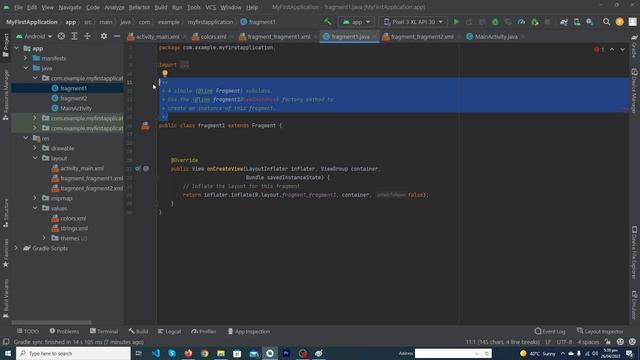Screen dimensions: 640x360
Task: Open the Pixel 3 XL API 30 device dropdown
Action: (413, 22)
